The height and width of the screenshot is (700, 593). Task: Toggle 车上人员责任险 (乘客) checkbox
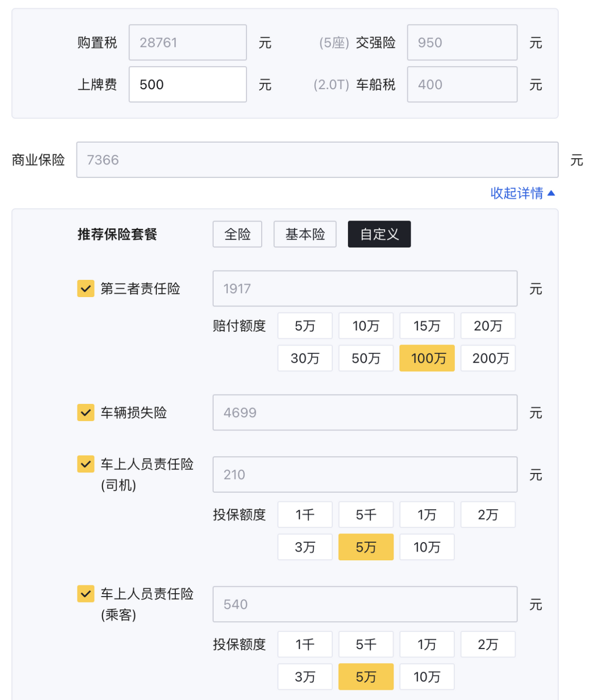point(85,594)
